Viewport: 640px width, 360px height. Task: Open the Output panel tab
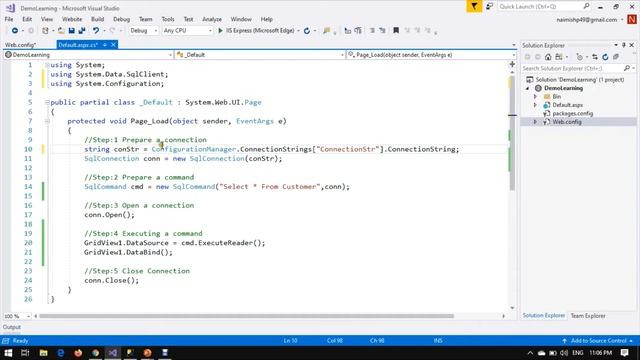[x=11, y=327]
